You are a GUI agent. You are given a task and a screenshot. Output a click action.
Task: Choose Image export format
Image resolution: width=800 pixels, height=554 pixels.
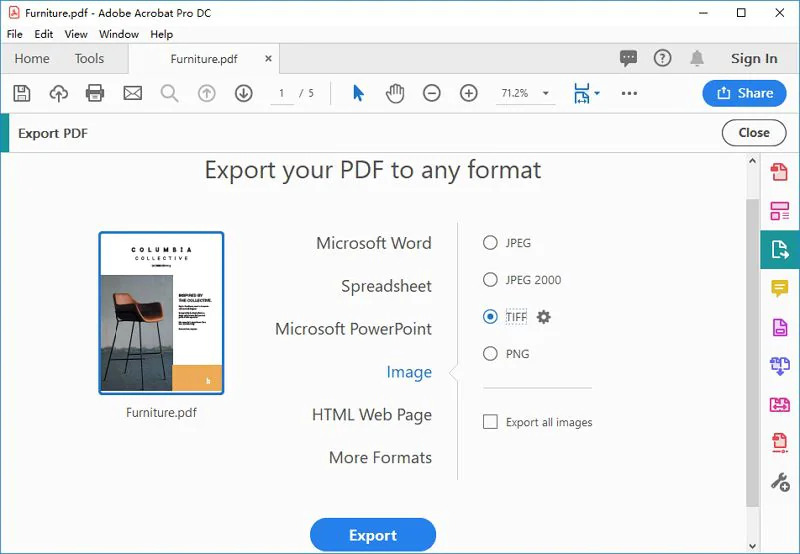(409, 372)
